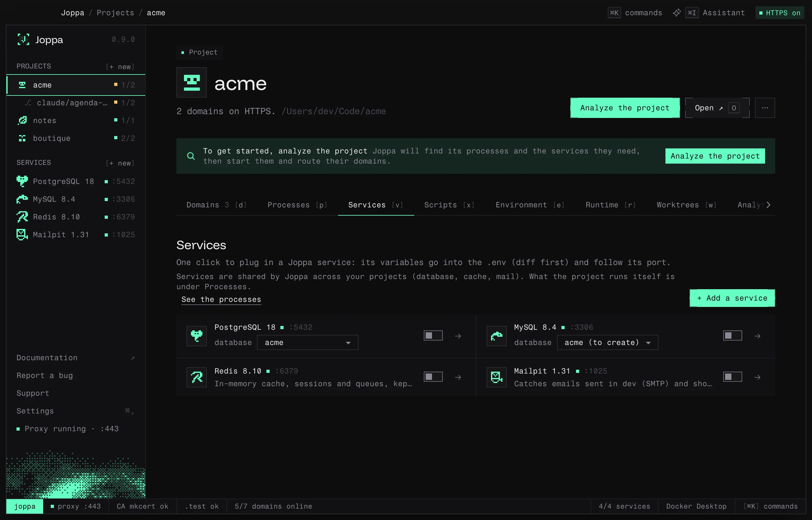Select the claude/agenda worktree row
Screen dimensions: 812x520
[76, 103]
